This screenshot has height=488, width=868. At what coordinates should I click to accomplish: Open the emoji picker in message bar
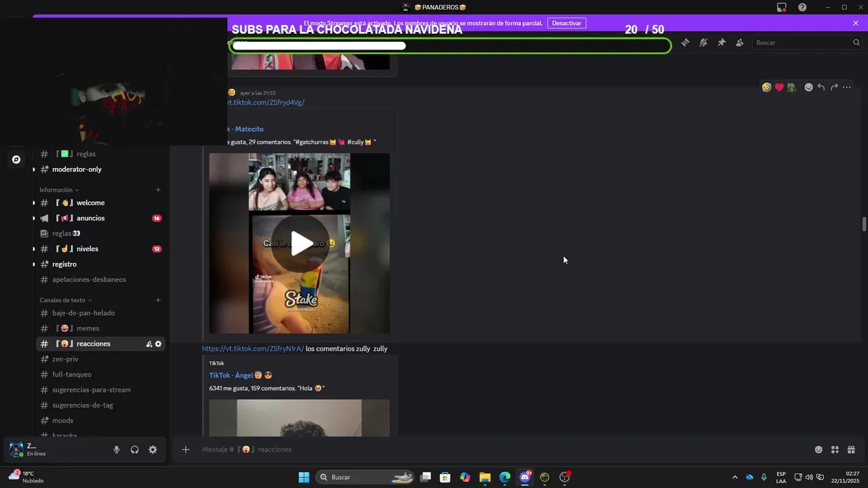818,449
